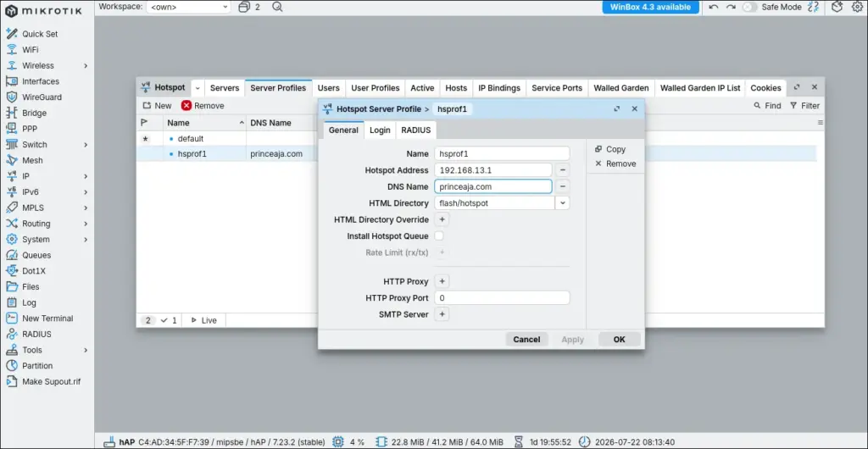Open the Files sidebar item
Image resolution: width=868 pixels, height=449 pixels.
coord(31,287)
